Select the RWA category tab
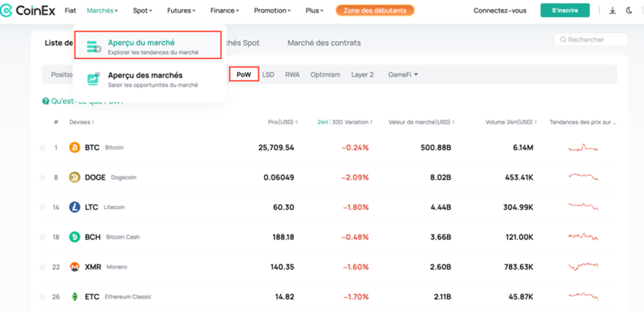 (292, 74)
